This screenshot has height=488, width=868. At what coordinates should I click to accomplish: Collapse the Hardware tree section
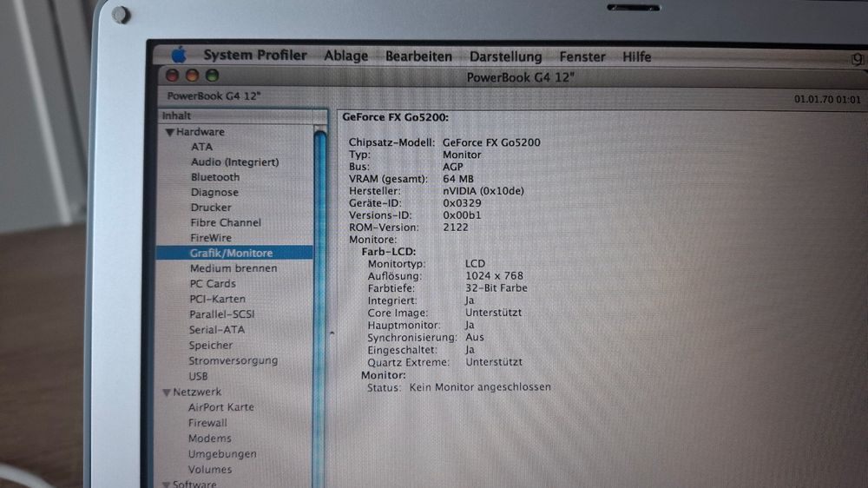click(170, 132)
